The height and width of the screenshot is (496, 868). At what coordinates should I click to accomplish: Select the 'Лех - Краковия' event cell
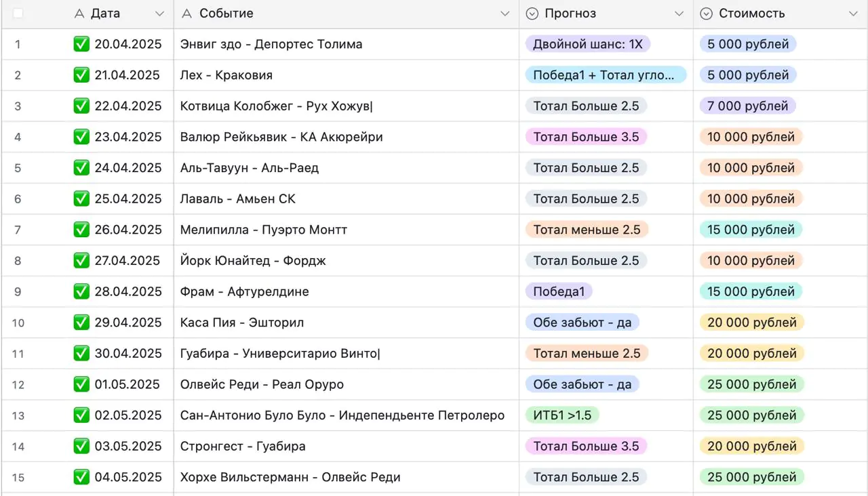point(226,75)
